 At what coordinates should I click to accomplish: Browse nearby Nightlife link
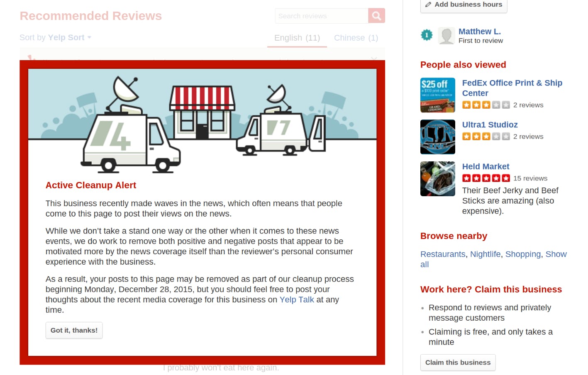point(485,254)
